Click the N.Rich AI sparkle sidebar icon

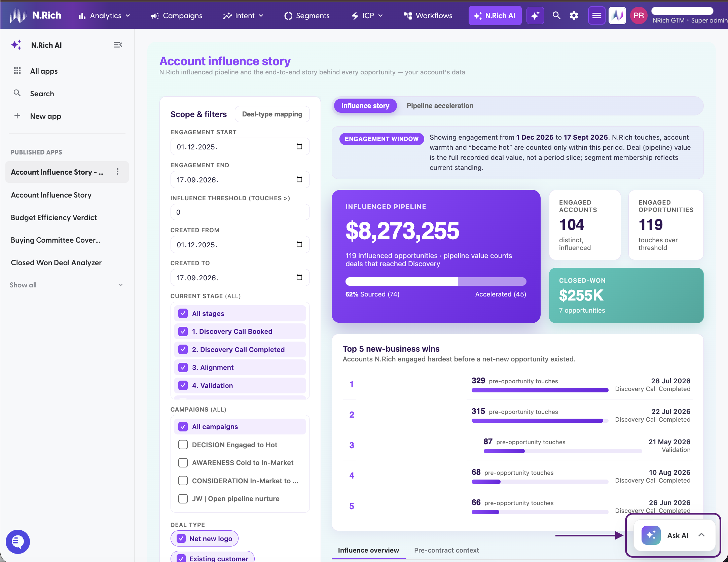[x=16, y=45]
